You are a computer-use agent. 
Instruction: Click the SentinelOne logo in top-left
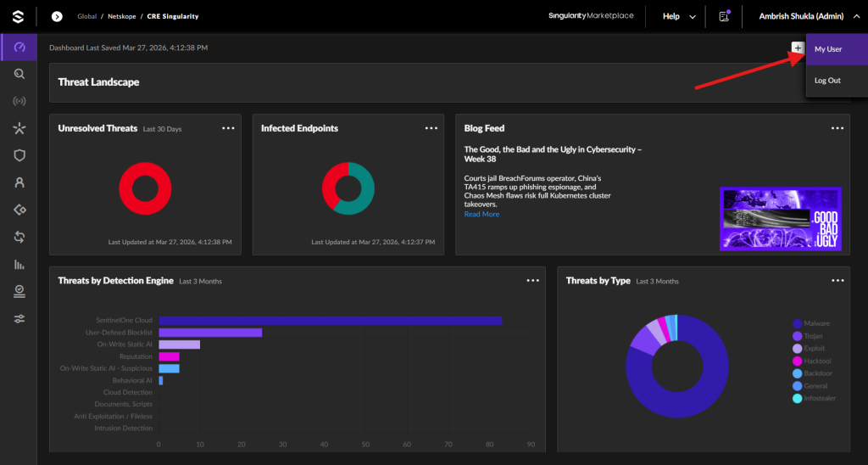pos(19,16)
